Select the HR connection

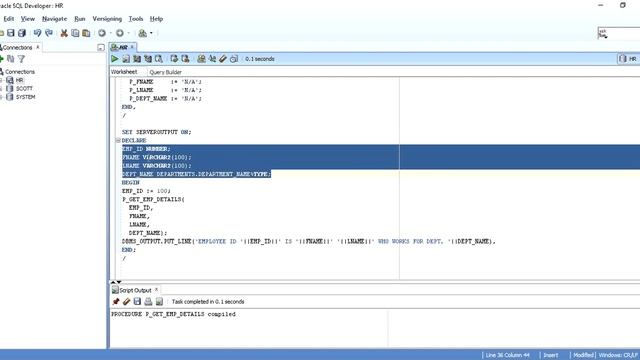pos(19,80)
